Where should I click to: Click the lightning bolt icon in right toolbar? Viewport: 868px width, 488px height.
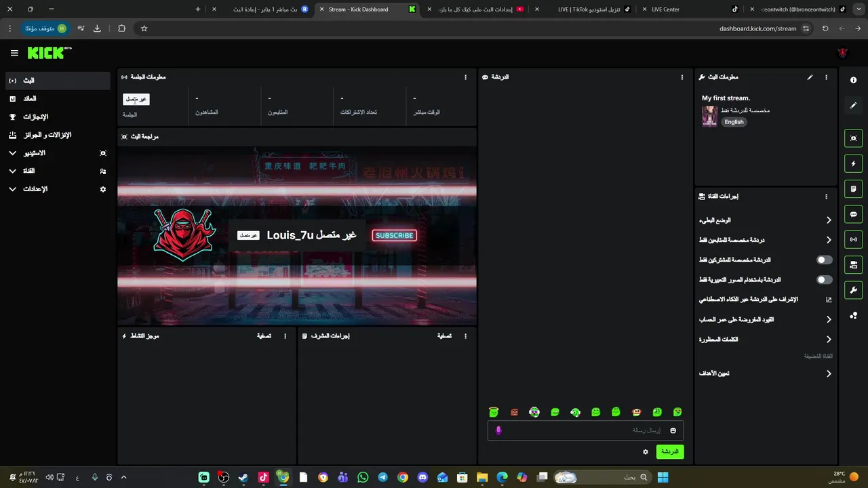853,163
